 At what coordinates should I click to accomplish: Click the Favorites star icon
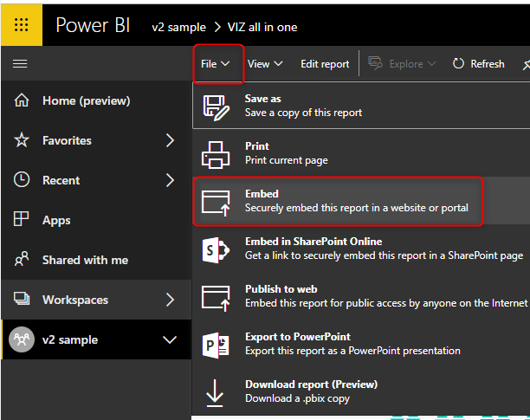(x=22, y=140)
